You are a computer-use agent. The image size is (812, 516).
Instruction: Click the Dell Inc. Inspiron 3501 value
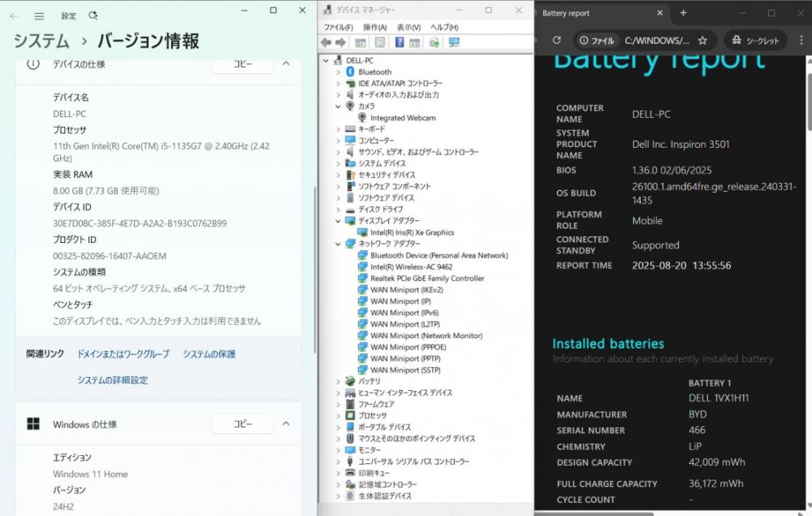pyautogui.click(x=680, y=144)
